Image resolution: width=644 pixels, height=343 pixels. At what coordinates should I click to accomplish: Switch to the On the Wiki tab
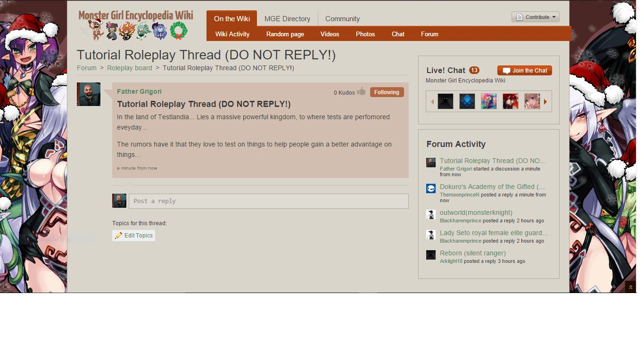pyautogui.click(x=232, y=19)
